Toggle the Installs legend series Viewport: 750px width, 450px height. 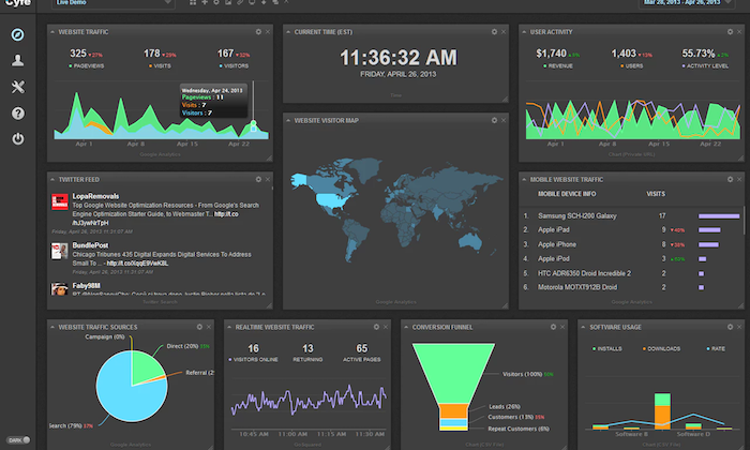click(610, 349)
